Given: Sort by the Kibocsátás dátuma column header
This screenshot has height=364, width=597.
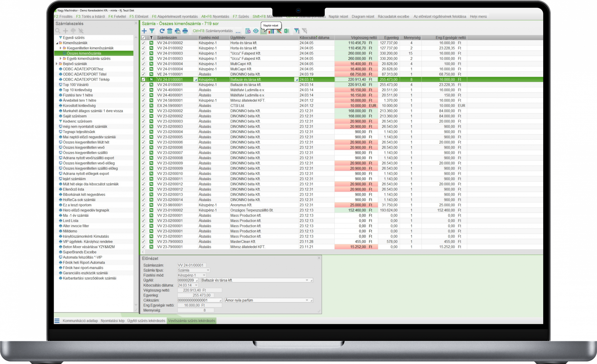Looking at the screenshot, I should [x=314, y=38].
